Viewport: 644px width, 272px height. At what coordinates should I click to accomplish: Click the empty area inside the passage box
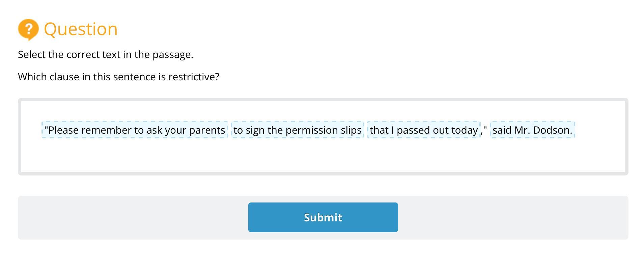pyautogui.click(x=323, y=157)
